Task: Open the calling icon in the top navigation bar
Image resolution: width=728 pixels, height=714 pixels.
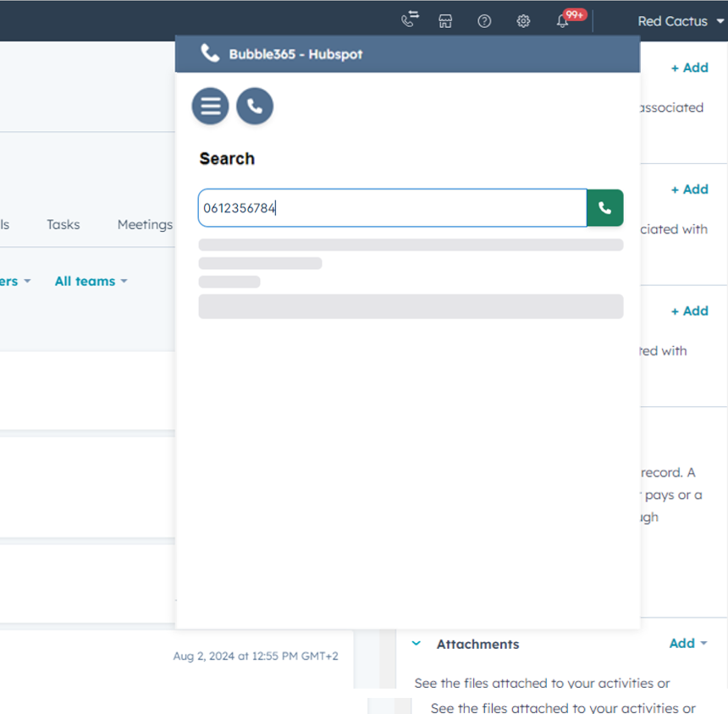Action: [411, 20]
